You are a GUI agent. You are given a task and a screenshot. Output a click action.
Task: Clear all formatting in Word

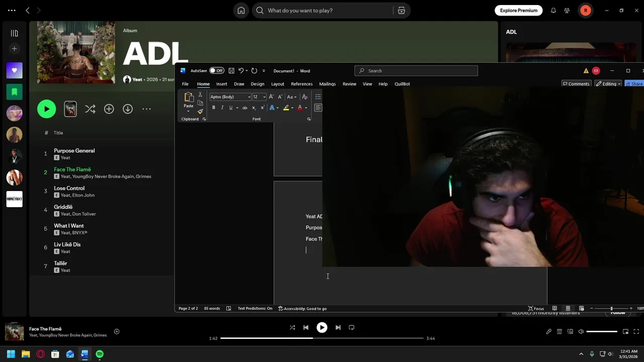[305, 97]
